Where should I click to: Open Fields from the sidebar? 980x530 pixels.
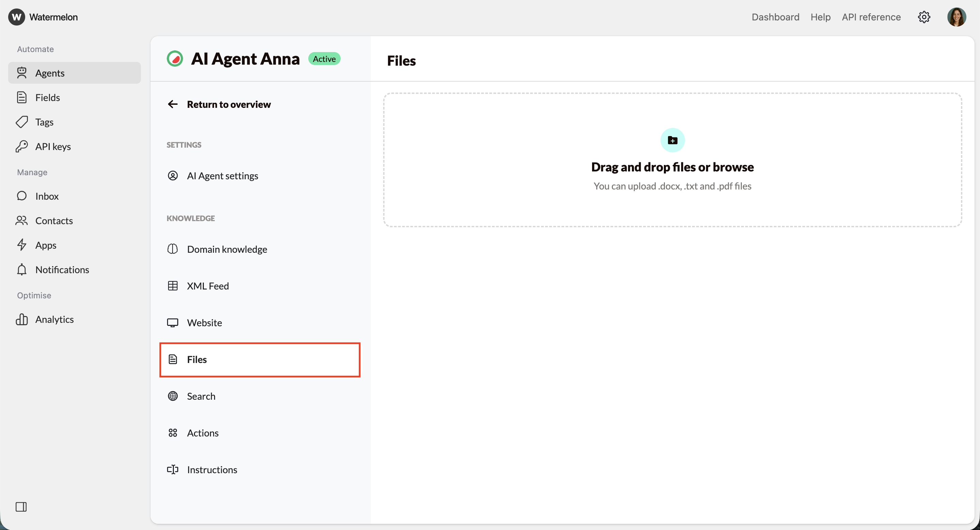(48, 97)
